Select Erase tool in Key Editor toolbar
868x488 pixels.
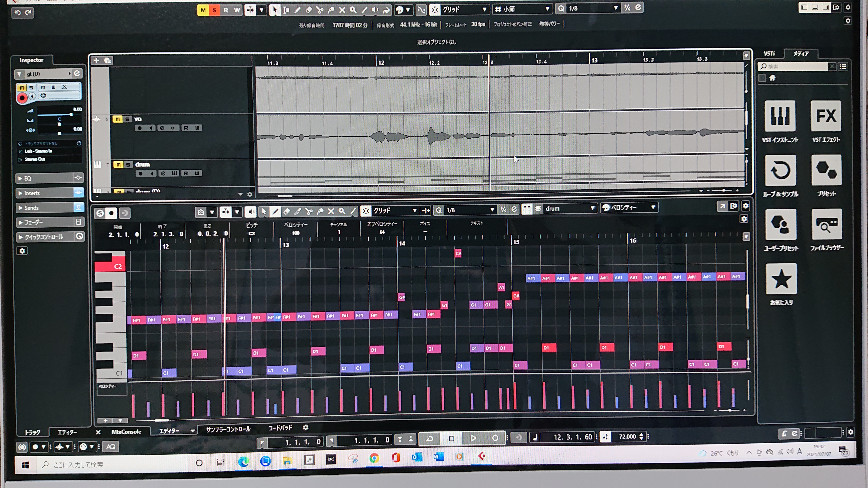(286, 211)
